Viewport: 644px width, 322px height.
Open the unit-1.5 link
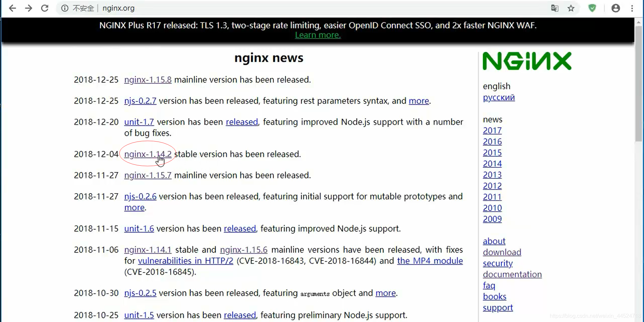click(x=139, y=315)
